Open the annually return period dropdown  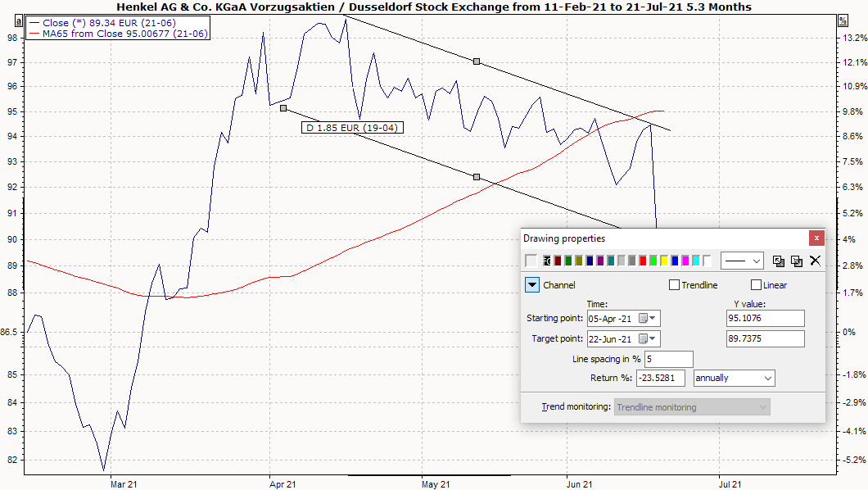[x=734, y=378]
